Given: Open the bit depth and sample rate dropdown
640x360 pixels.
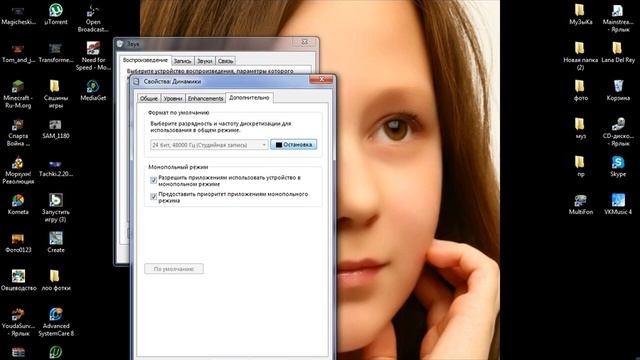Looking at the screenshot, I should pyautogui.click(x=209, y=145).
